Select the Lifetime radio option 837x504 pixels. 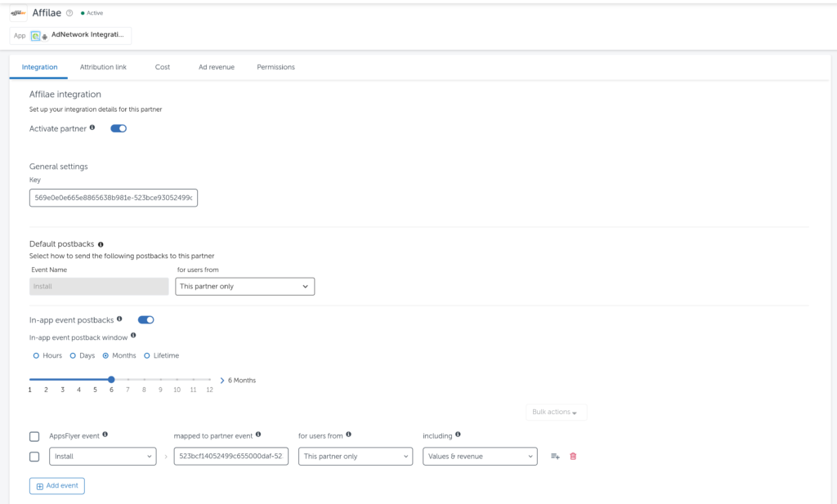(147, 355)
